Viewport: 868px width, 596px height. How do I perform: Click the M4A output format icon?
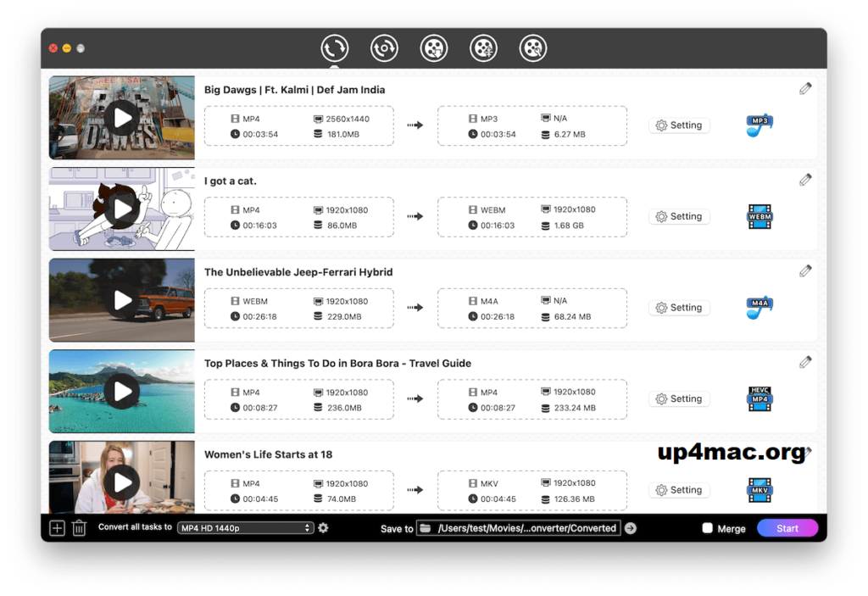click(x=759, y=308)
